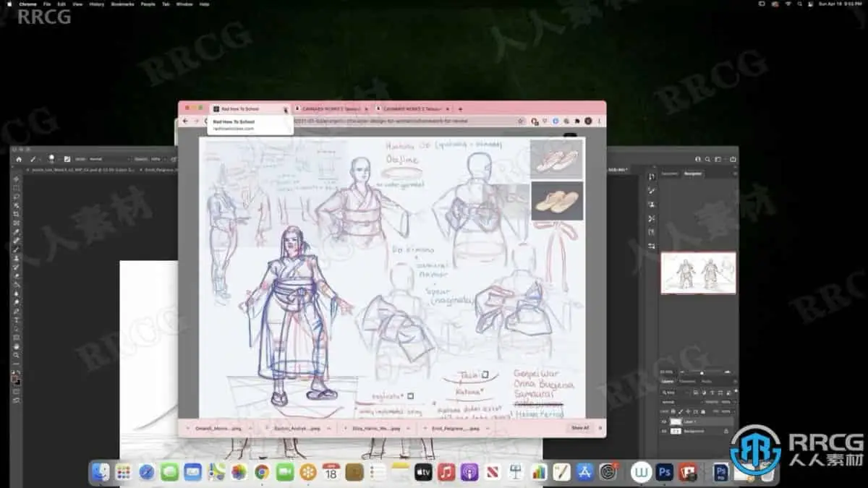Screen dimensions: 868x488
Task: Switch to Layers panel tab
Action: (668, 381)
